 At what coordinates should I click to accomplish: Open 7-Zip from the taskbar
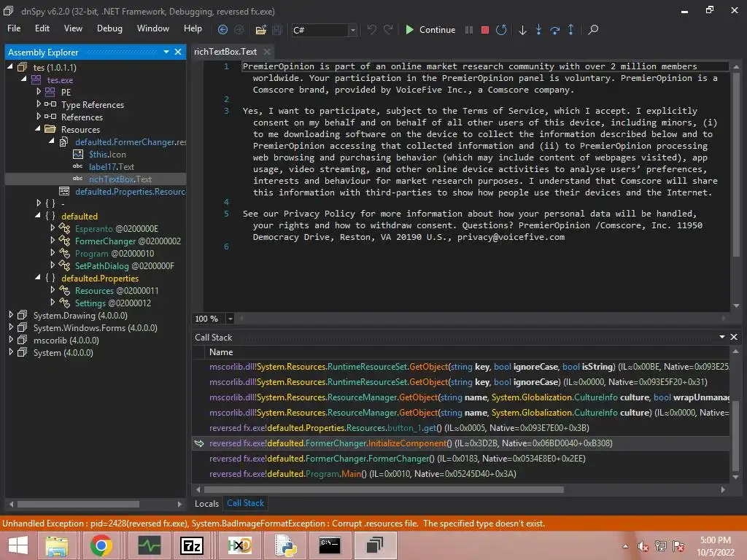click(192, 545)
